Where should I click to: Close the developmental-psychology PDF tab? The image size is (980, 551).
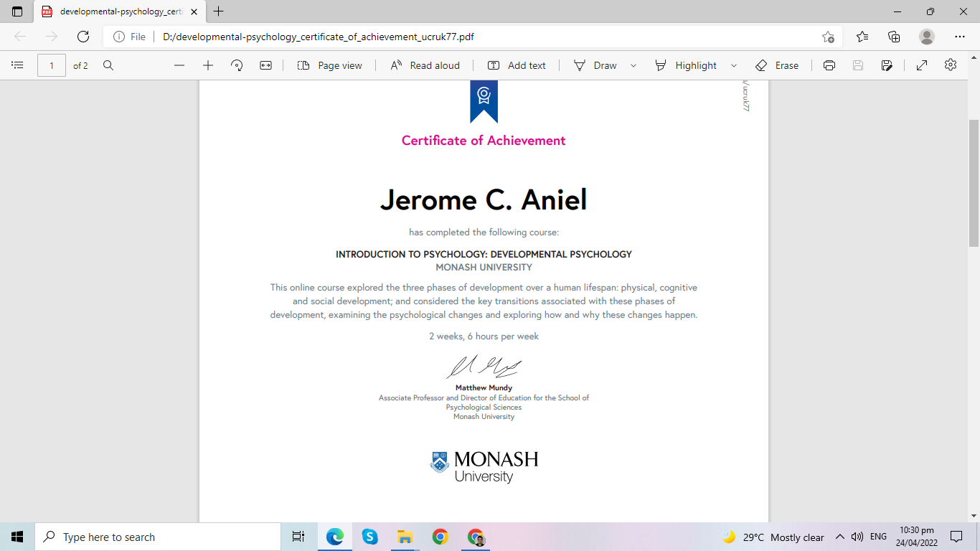click(x=194, y=11)
